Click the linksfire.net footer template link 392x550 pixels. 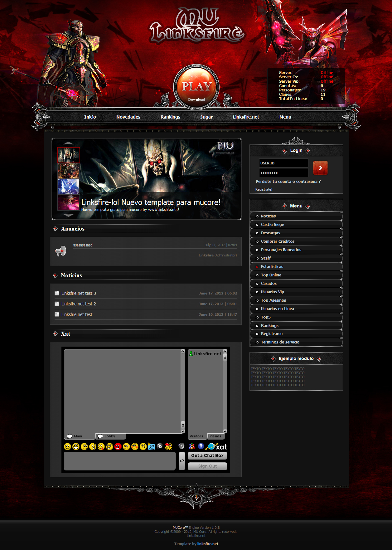coord(208,544)
